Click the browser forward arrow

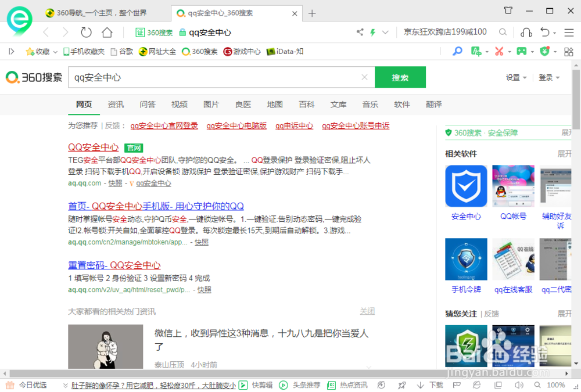click(x=65, y=33)
